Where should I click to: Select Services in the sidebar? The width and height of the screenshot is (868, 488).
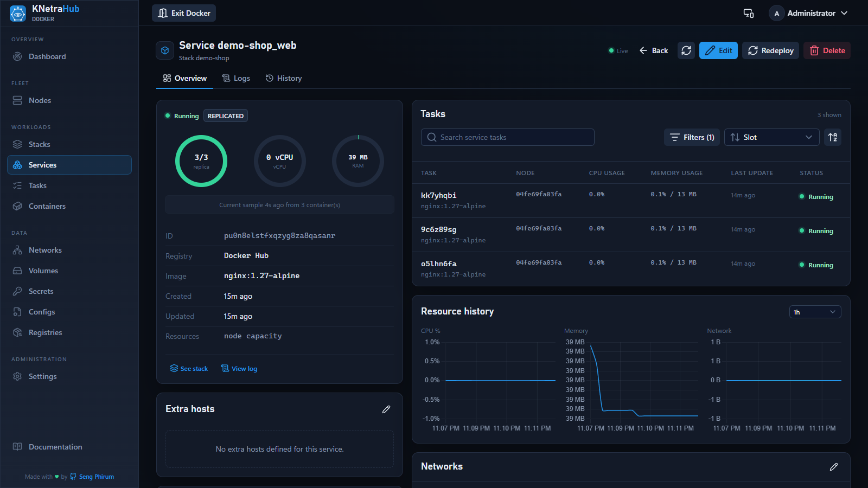(x=69, y=165)
